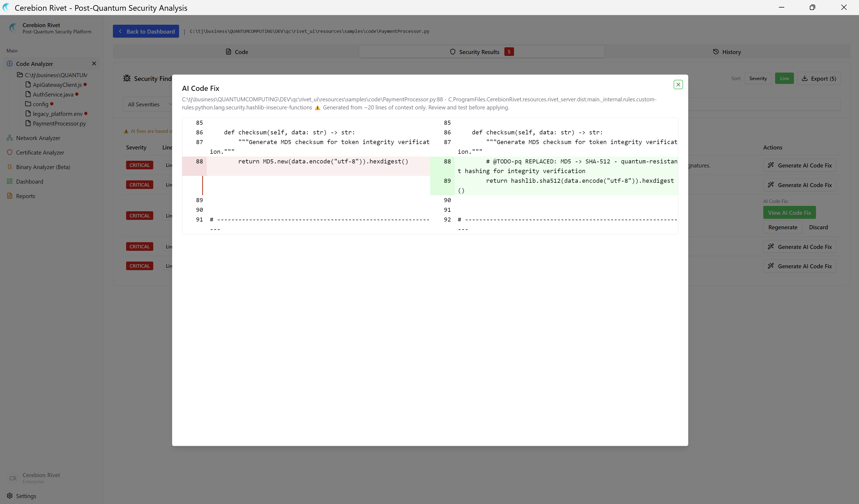Click the Export download icon
This screenshot has width=859, height=504.
coord(804,78)
